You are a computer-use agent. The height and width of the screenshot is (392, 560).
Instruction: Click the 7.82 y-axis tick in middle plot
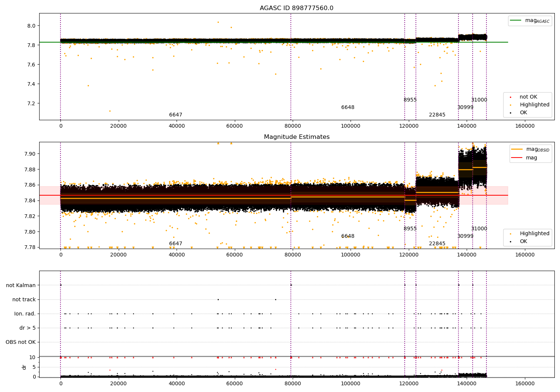30,216
